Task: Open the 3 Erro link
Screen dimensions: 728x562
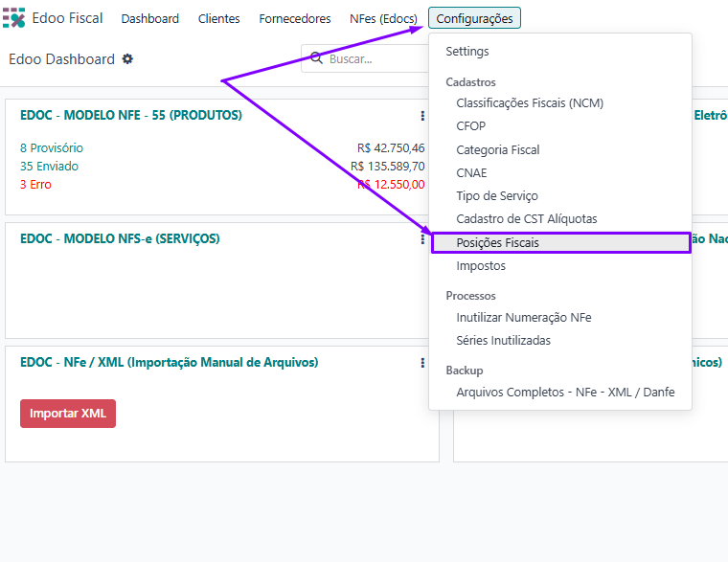Action: [35, 185]
